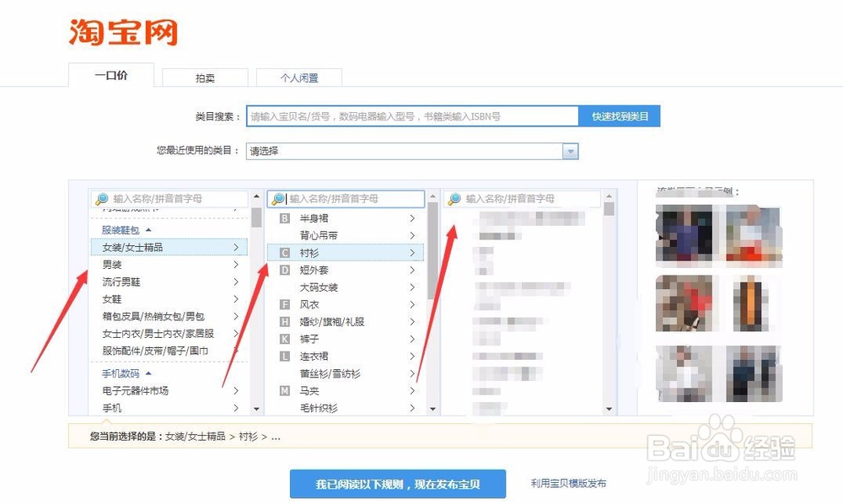This screenshot has width=843, height=504.
Task: Focus the first column name filter field
Action: [x=169, y=199]
